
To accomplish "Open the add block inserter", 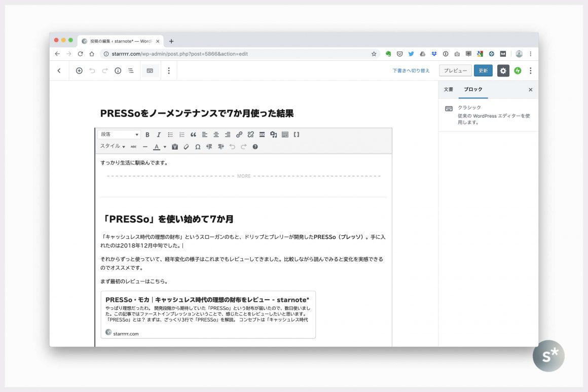I will coord(79,71).
